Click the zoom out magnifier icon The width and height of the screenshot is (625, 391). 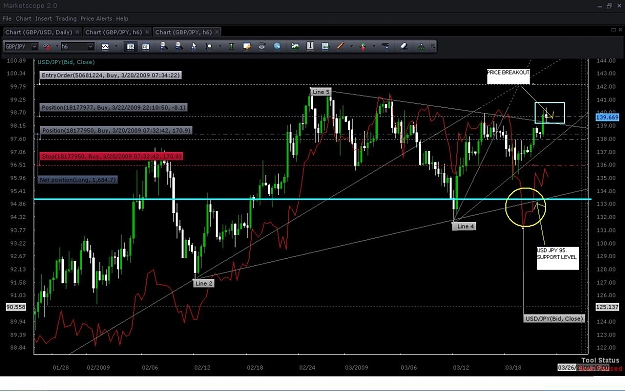click(179, 46)
